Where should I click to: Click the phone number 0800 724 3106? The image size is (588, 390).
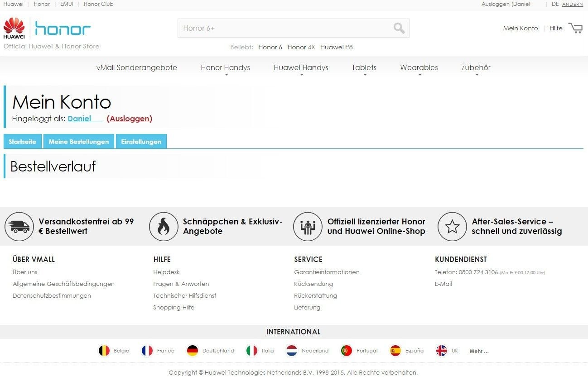tap(478, 272)
